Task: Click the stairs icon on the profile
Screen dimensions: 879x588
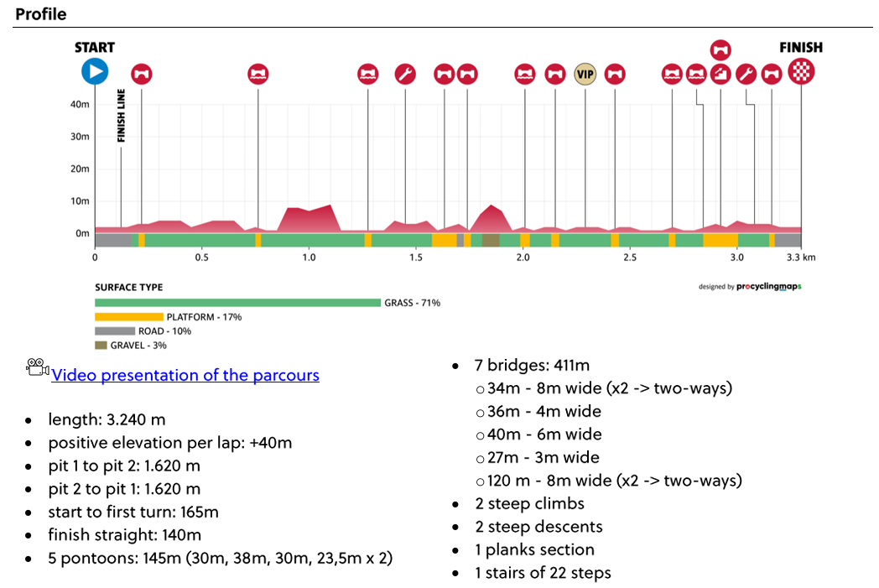Action: tap(720, 75)
